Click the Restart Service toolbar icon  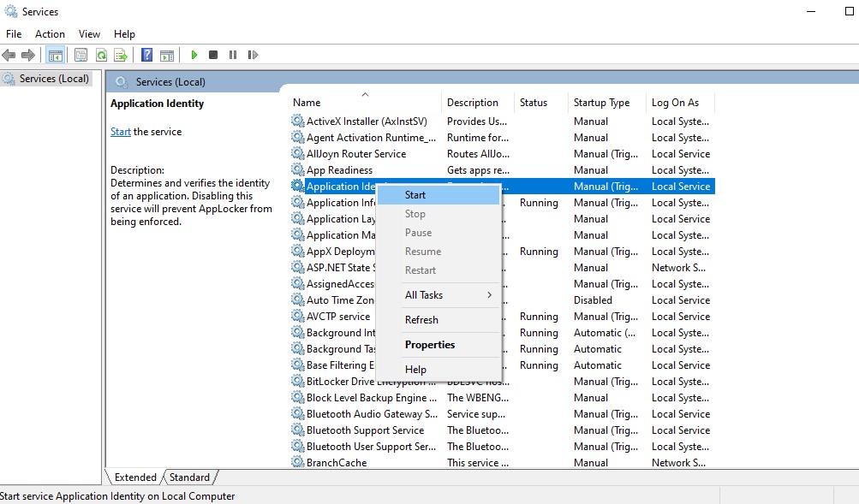[x=253, y=55]
